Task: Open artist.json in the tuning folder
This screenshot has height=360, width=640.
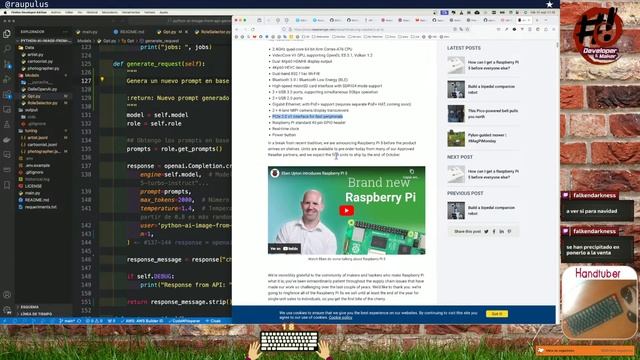Action: (38, 138)
